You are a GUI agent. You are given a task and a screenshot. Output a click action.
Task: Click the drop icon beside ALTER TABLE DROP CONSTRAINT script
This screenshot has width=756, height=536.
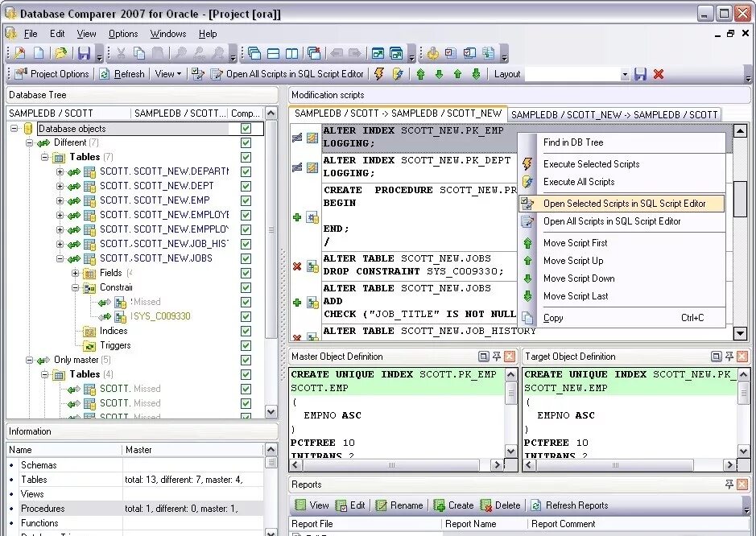297,266
